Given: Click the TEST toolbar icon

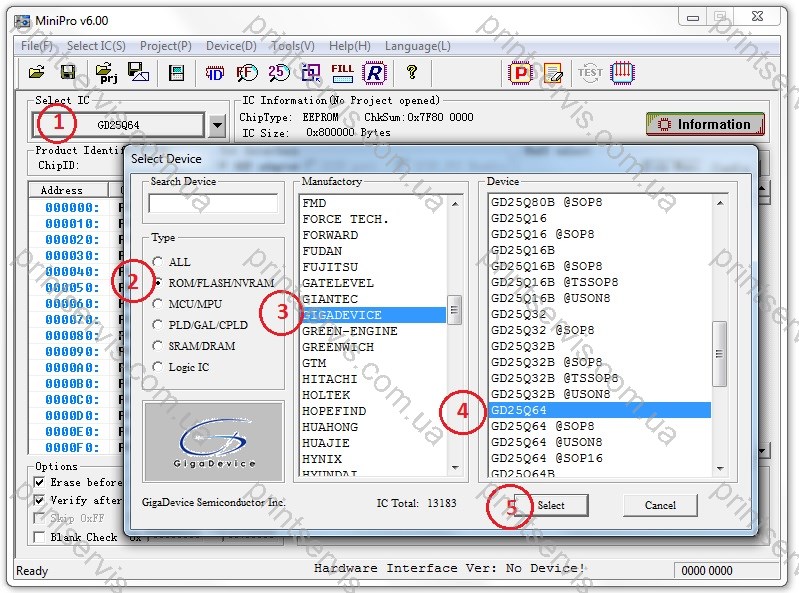Looking at the screenshot, I should coord(590,72).
